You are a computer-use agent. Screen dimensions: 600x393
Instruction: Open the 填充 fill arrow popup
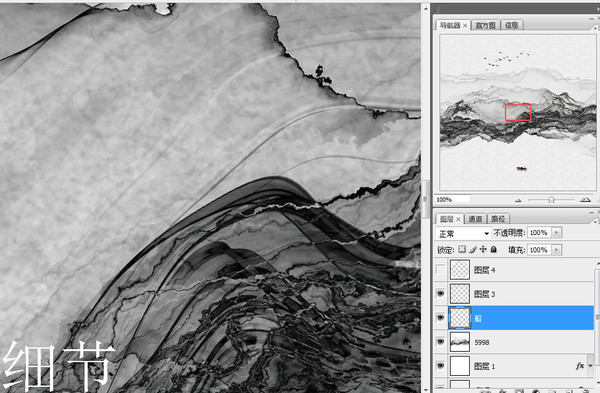coord(556,250)
